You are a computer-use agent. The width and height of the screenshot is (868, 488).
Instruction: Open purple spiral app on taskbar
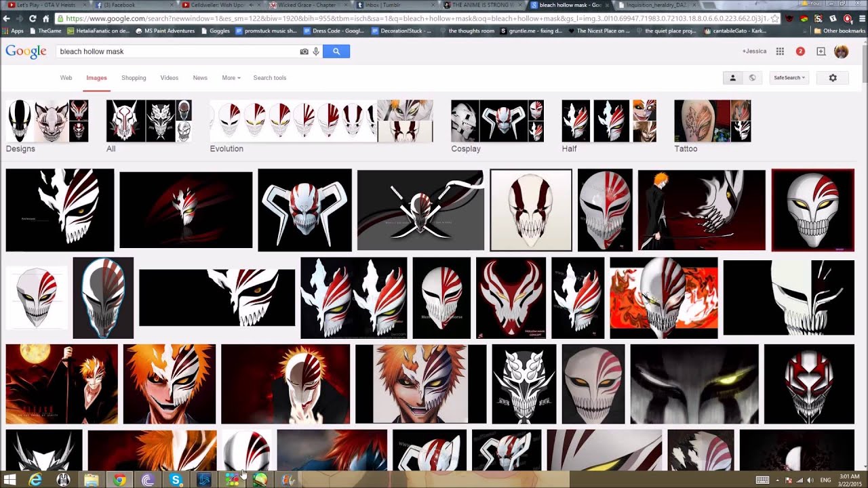[148, 480]
